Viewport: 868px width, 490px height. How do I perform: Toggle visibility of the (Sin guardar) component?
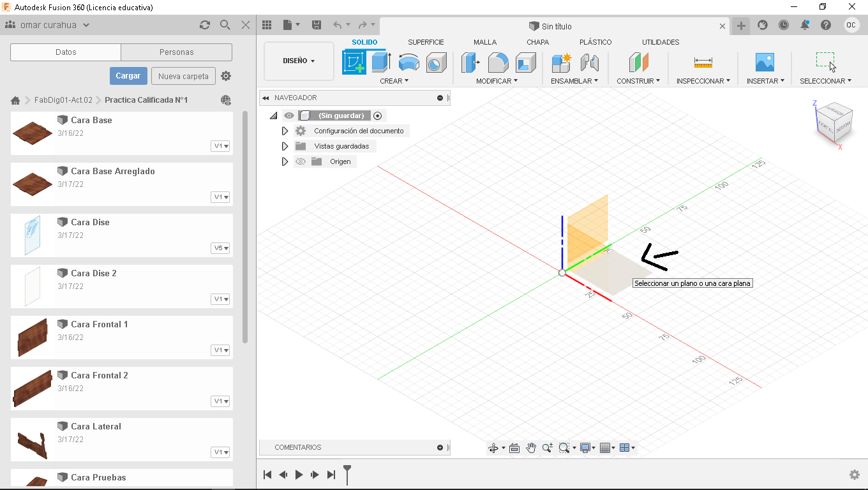point(289,115)
